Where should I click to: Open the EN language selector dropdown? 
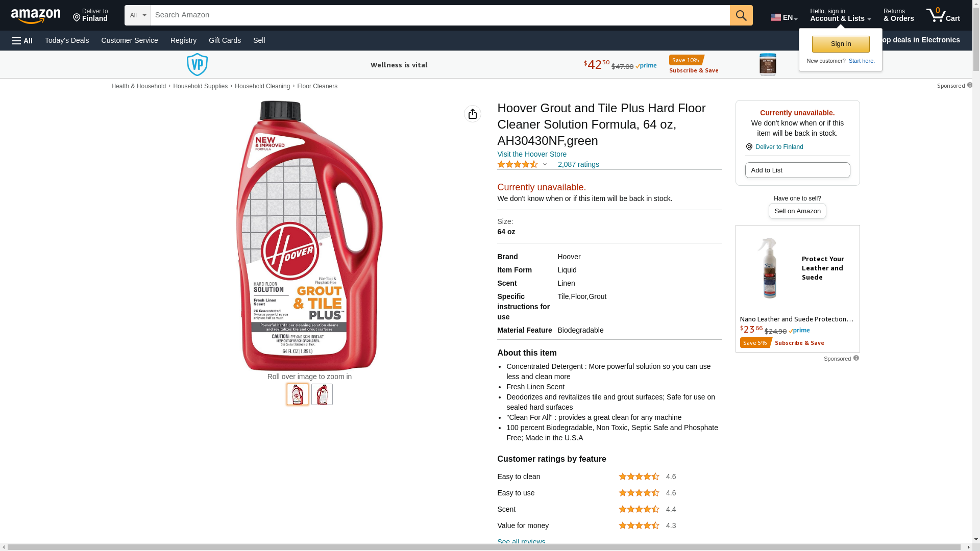tap(784, 17)
